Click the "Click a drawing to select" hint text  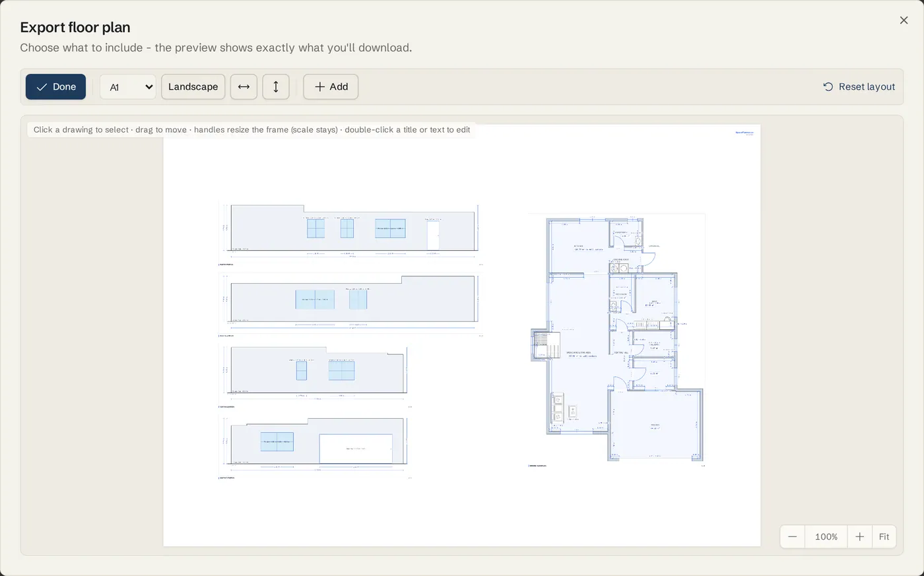pos(251,130)
